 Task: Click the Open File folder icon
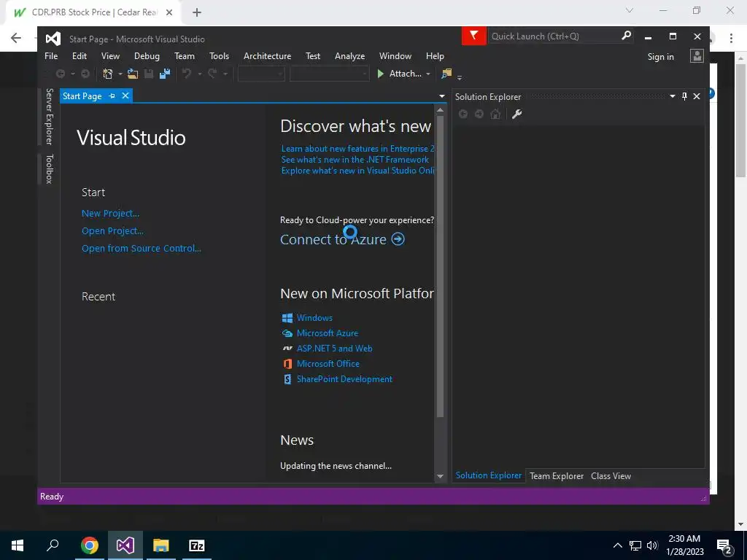click(133, 74)
